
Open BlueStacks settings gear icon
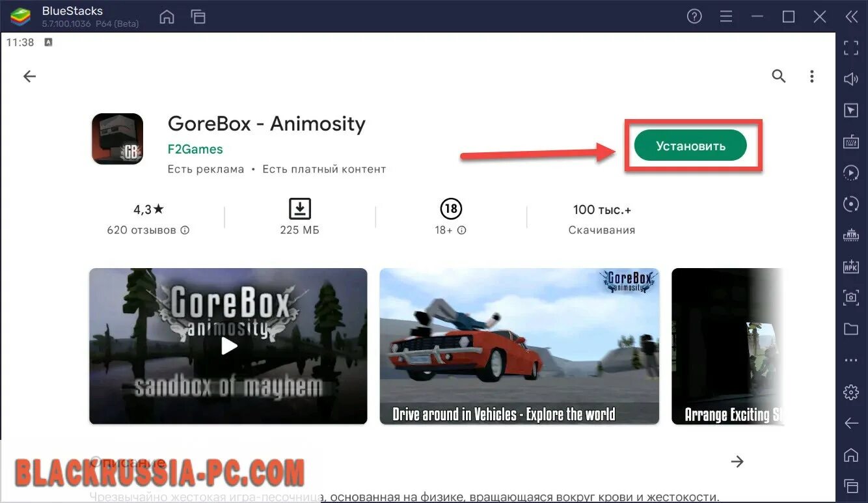tap(851, 392)
